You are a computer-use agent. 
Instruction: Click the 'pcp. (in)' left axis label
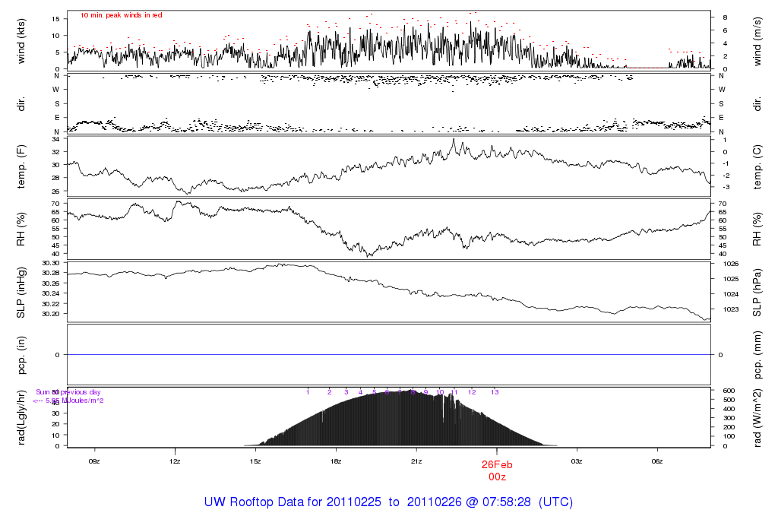22,354
